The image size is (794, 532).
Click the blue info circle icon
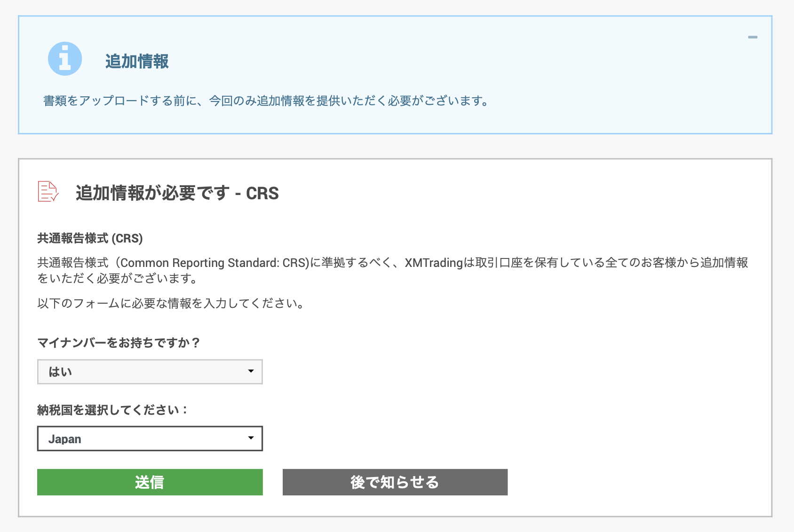pos(65,59)
